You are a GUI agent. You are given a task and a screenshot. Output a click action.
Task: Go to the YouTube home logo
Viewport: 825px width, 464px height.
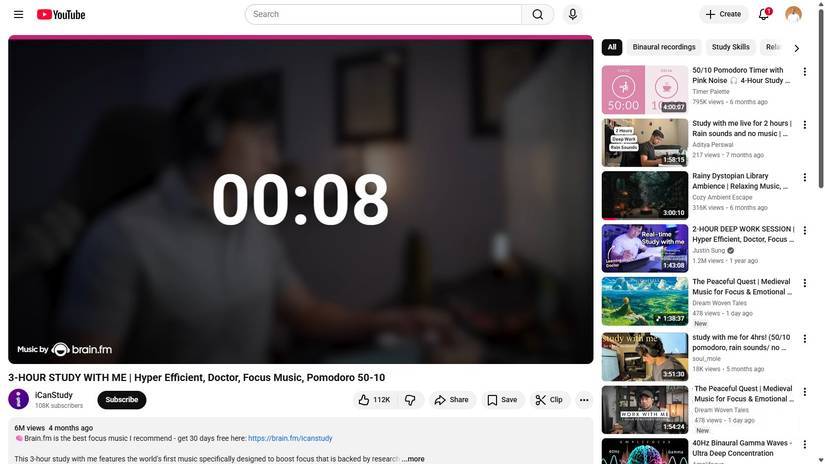(61, 15)
